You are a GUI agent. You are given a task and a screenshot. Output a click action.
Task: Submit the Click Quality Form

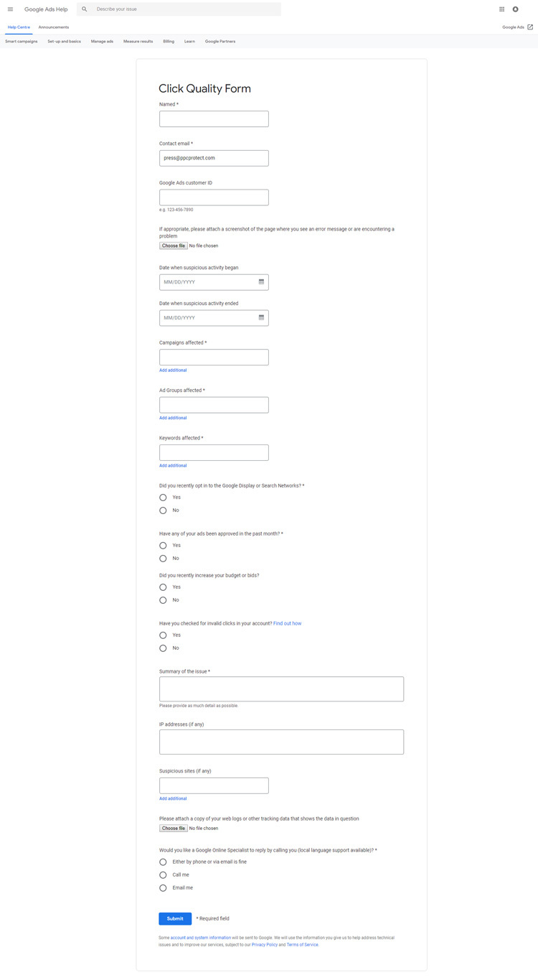click(x=175, y=918)
